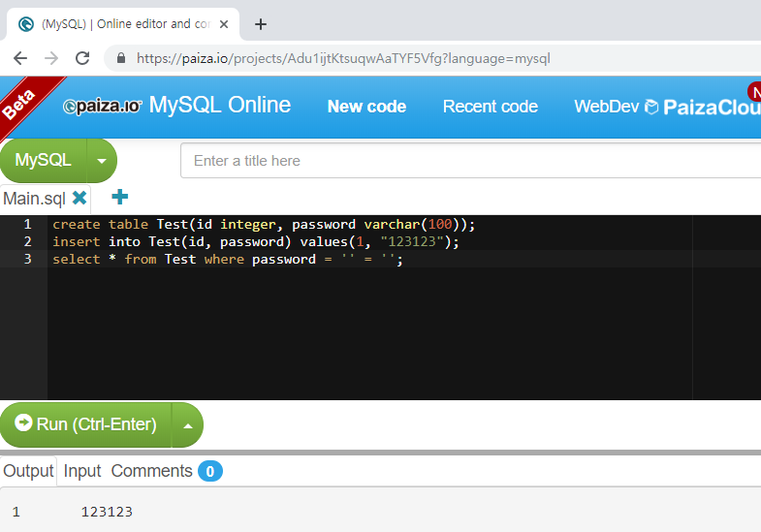
Task: Click line number 3 in gutter
Action: point(28,259)
